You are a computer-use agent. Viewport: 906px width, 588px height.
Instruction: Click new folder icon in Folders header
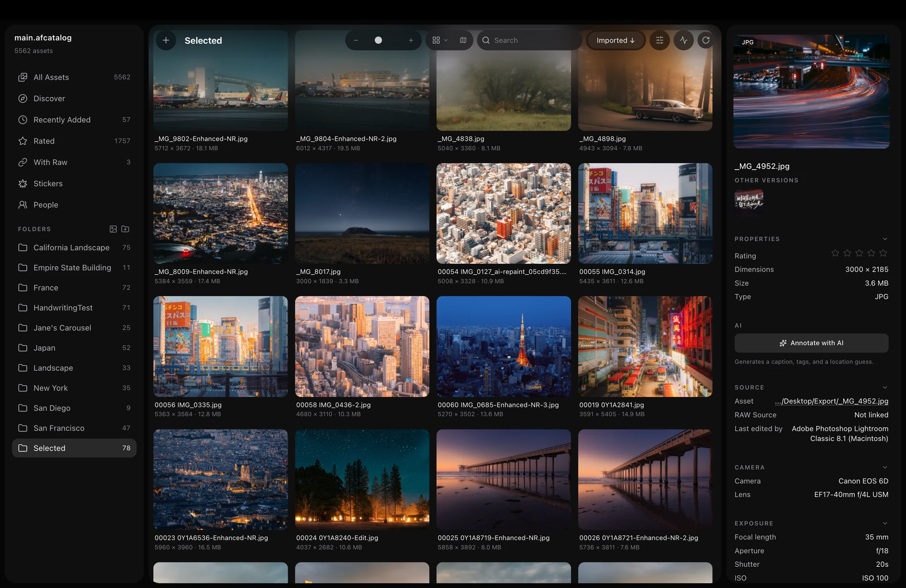click(x=125, y=229)
